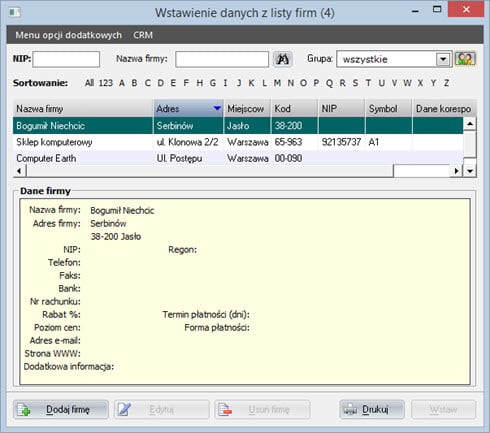
Task: Open Menu opcji dodatkowych
Action: point(68,35)
